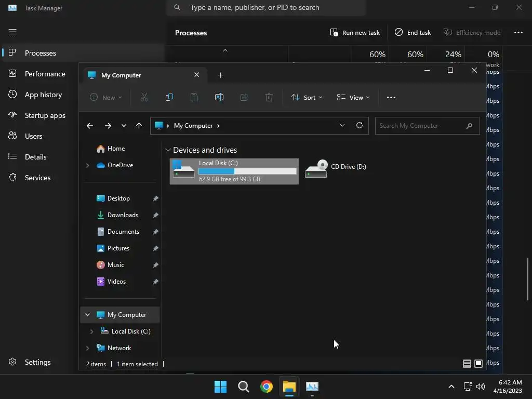Click the breadcrumb chevron after My Computer
The width and height of the screenshot is (532, 399).
coord(218,126)
